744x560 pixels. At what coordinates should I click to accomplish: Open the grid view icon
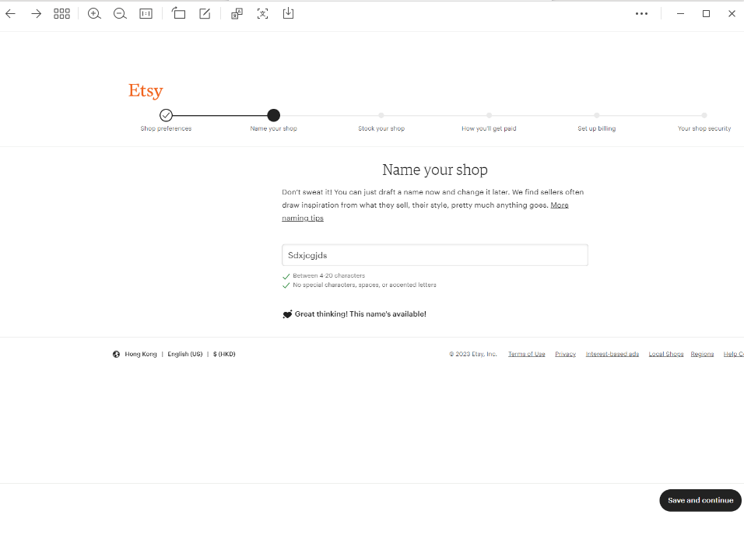coord(61,13)
